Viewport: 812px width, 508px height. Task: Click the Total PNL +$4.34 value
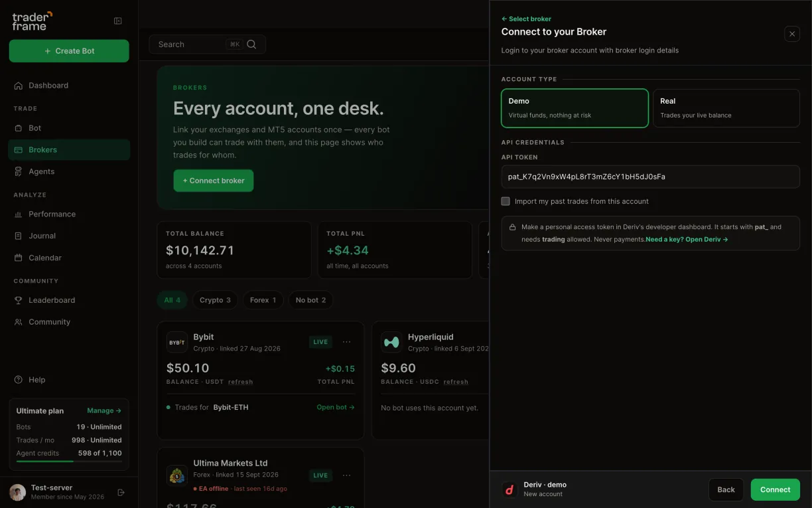[348, 250]
